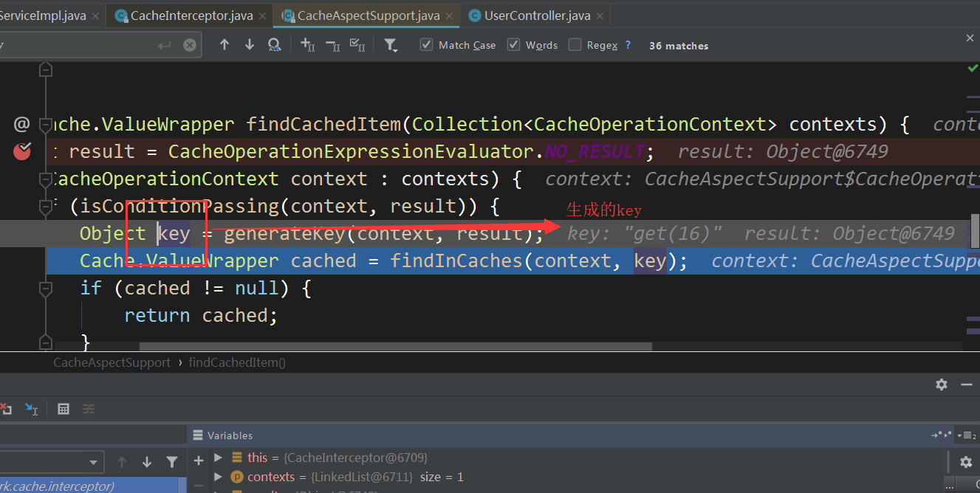Viewport: 980px width, 493px height.
Task: Collapse the findCachedItem method fold marker
Action: (46, 124)
